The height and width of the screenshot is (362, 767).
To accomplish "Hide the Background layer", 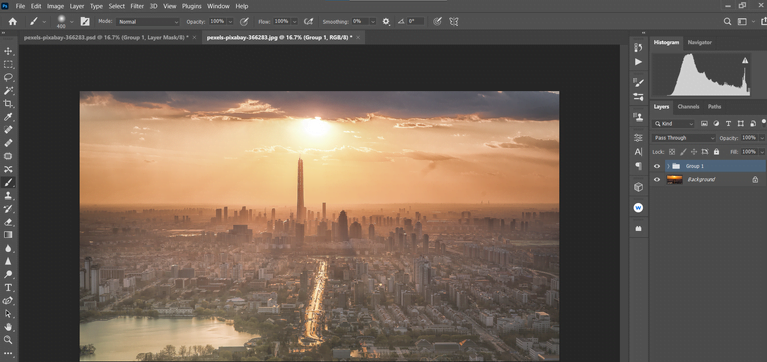I will 657,180.
